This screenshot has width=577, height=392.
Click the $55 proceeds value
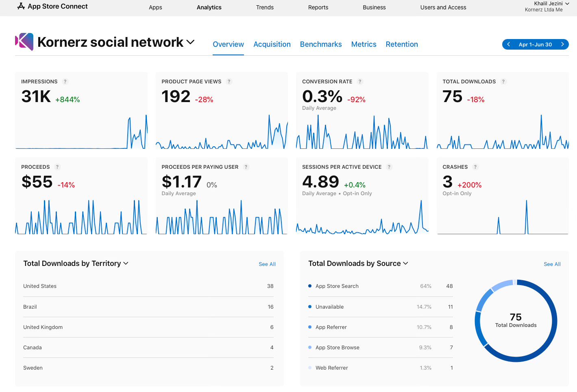(37, 182)
